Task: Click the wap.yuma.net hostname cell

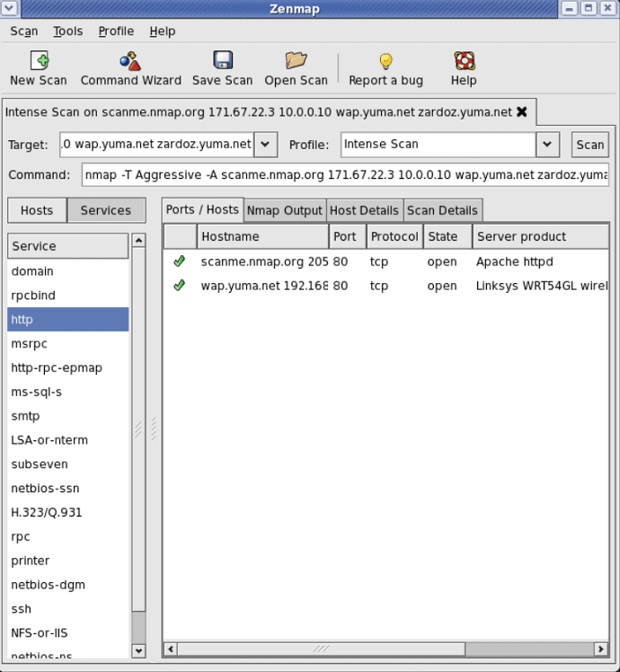Action: 264,286
